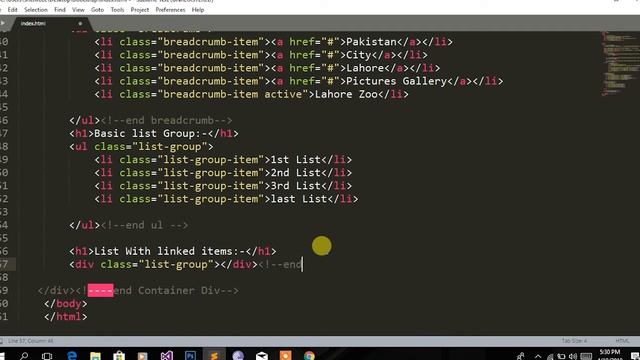This screenshot has width=640, height=360.
Task: Open the Project menu
Action: click(140, 9)
